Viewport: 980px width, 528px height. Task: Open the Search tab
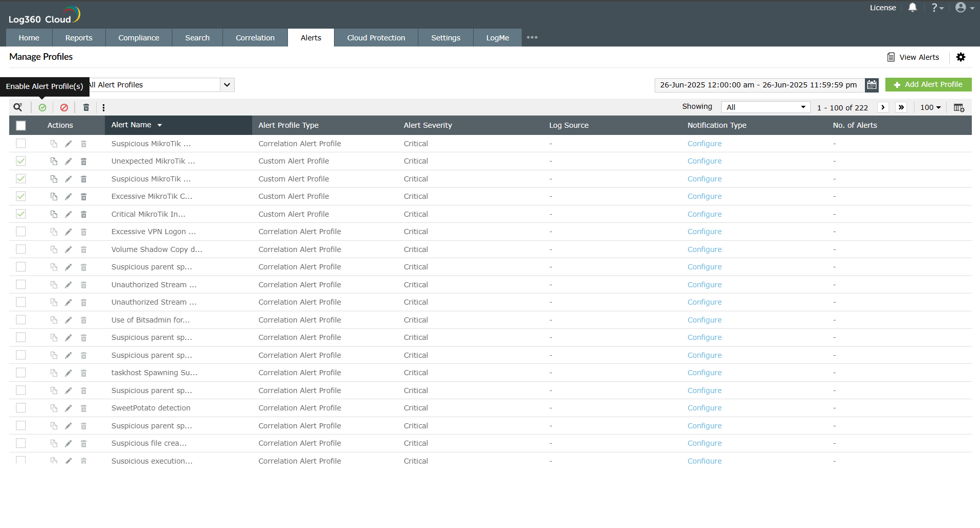(197, 38)
